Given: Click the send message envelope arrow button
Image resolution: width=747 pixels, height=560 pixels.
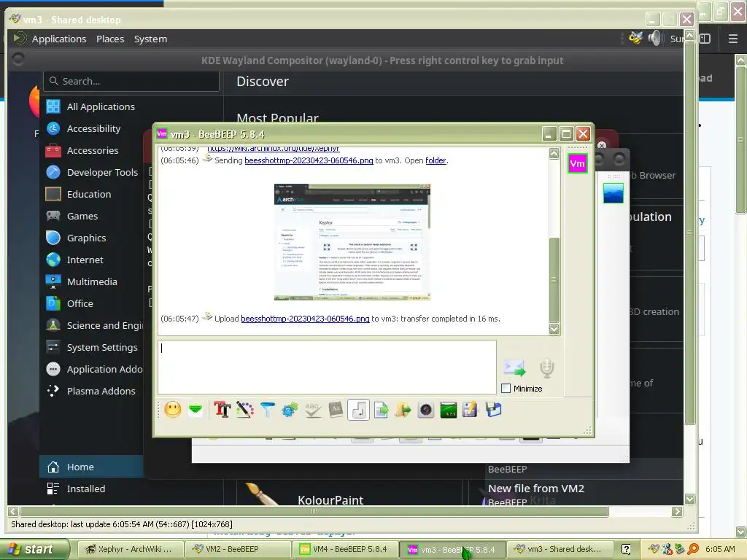Looking at the screenshot, I should (514, 367).
